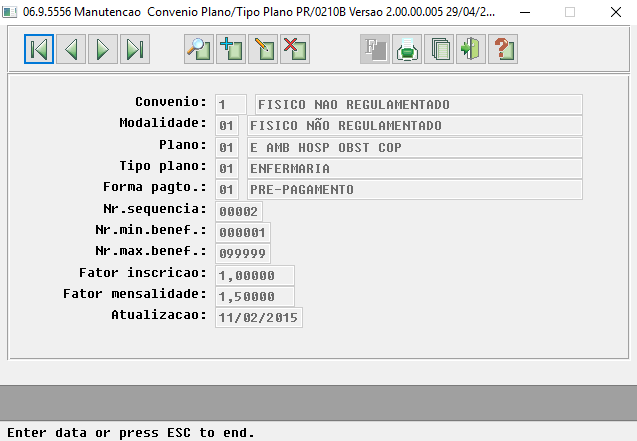Select the Plano code field

(x=227, y=147)
